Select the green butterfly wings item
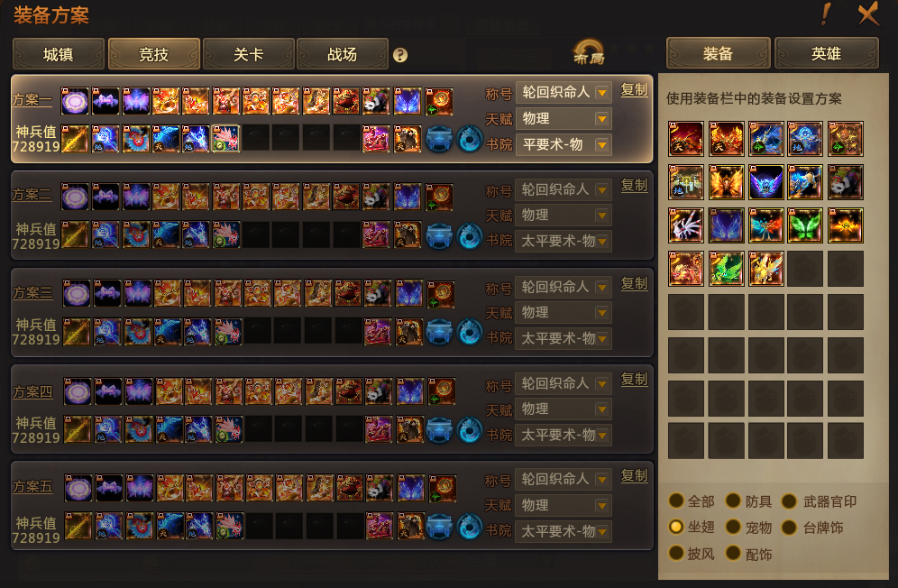Image resolution: width=898 pixels, height=588 pixels. click(805, 225)
